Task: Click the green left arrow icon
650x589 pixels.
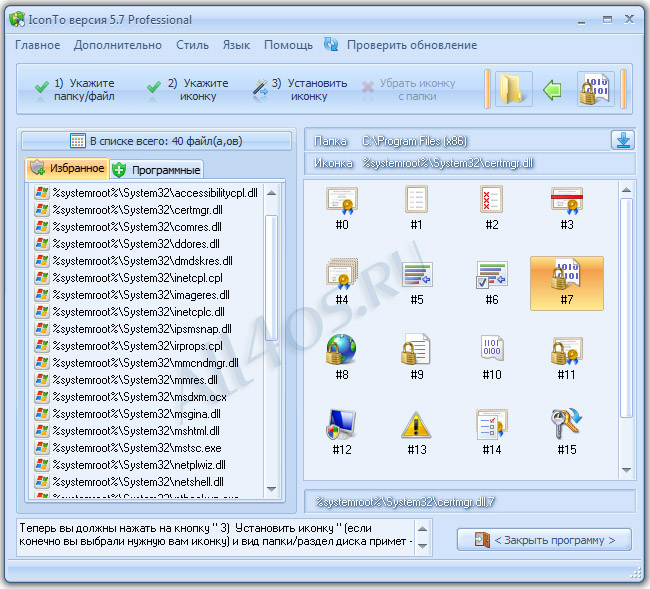Action: [552, 89]
